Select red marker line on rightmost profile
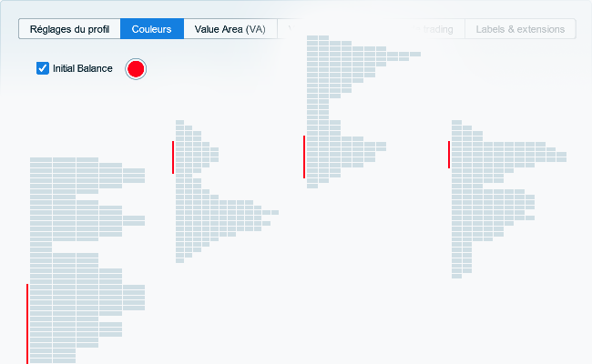Screen dimensions: 592x364 tap(448, 154)
